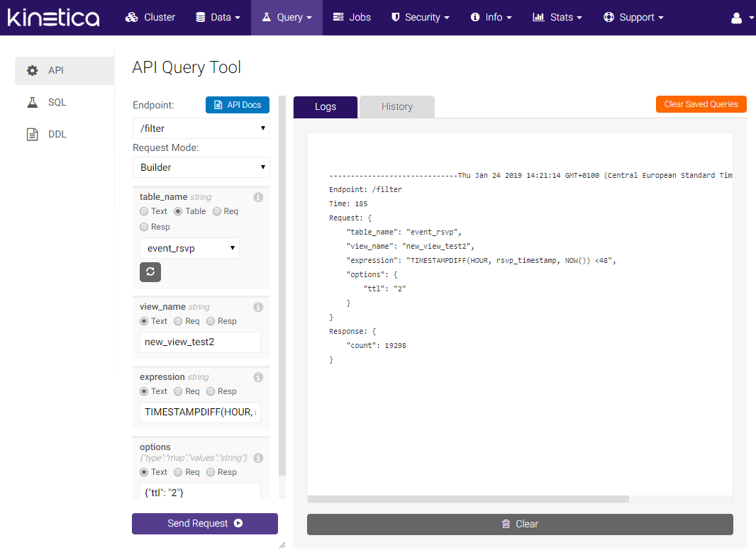Select Req radio for expression
Viewport: 756px width, 550px height.
coord(178,391)
